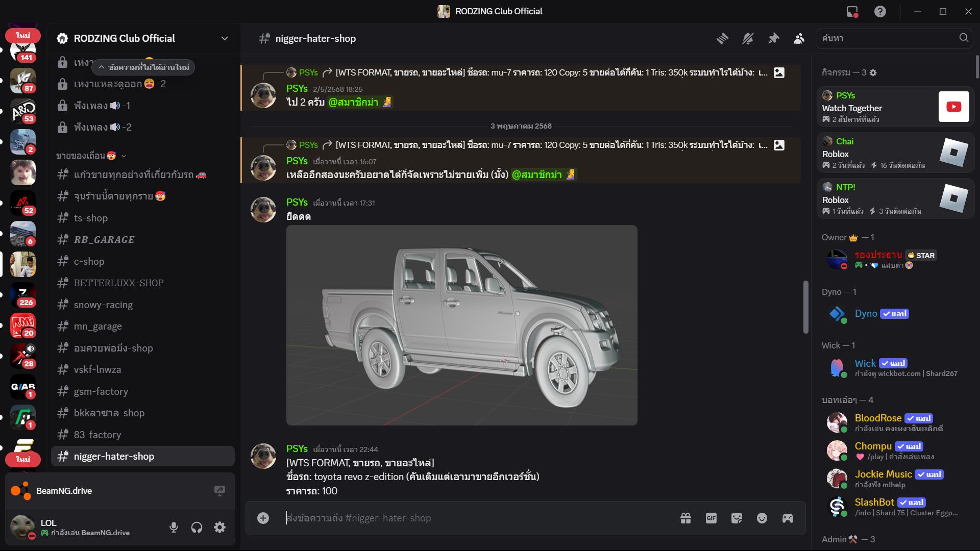Open PSYs avatar on the 22:44 message
980x551 pixels.
263,456
